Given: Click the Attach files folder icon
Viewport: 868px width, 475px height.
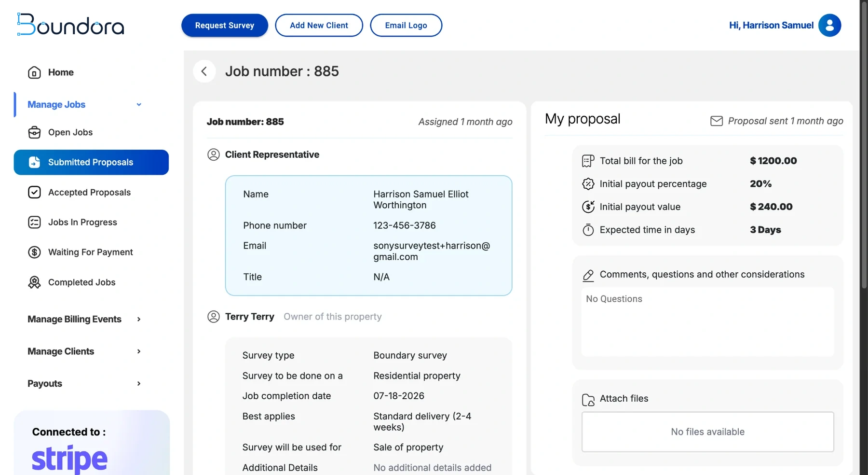Looking at the screenshot, I should (x=588, y=400).
